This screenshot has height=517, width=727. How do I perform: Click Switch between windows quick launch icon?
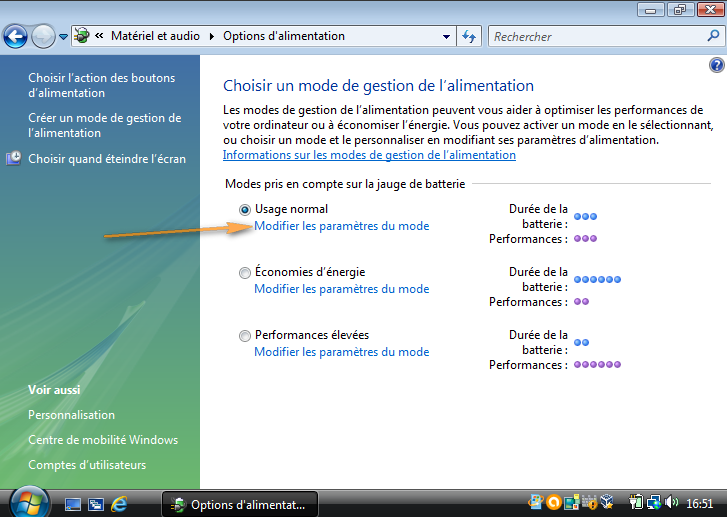(96, 504)
